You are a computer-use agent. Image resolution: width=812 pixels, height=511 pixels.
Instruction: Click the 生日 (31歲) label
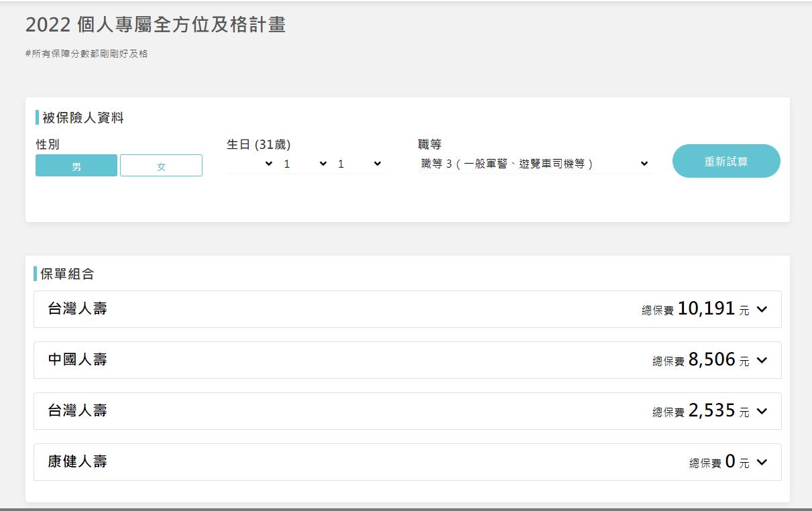click(x=259, y=144)
